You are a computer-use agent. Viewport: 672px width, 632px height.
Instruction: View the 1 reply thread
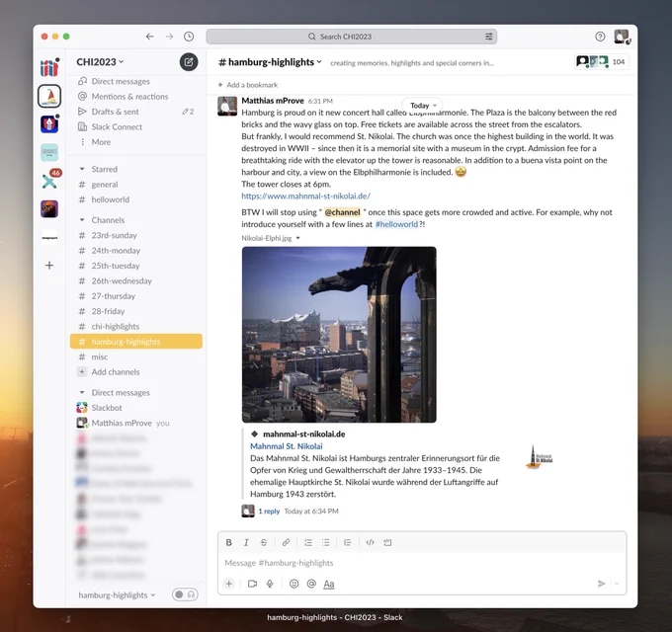pyautogui.click(x=269, y=512)
